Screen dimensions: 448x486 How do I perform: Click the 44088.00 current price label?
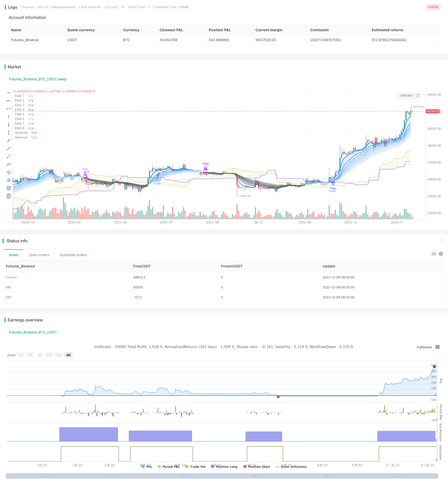(433, 111)
